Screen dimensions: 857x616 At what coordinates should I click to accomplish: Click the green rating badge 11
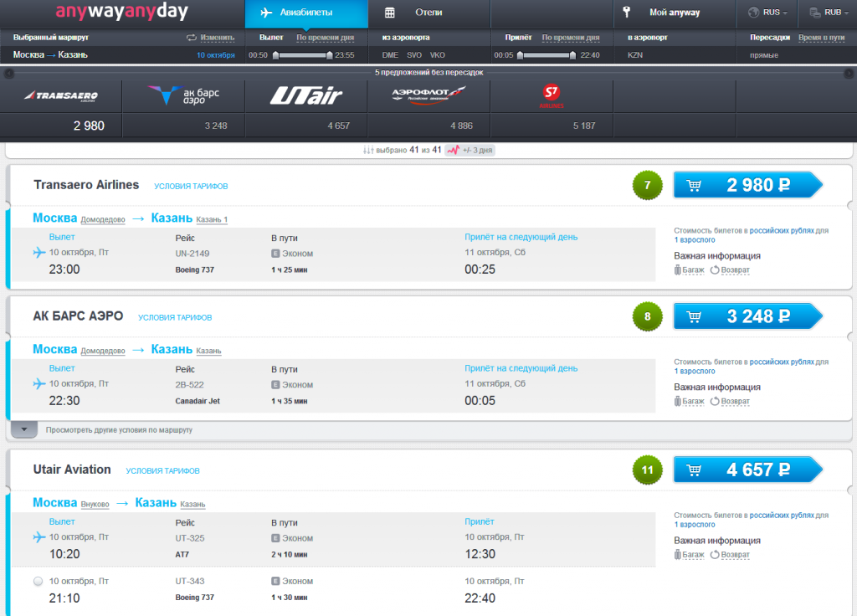point(647,470)
